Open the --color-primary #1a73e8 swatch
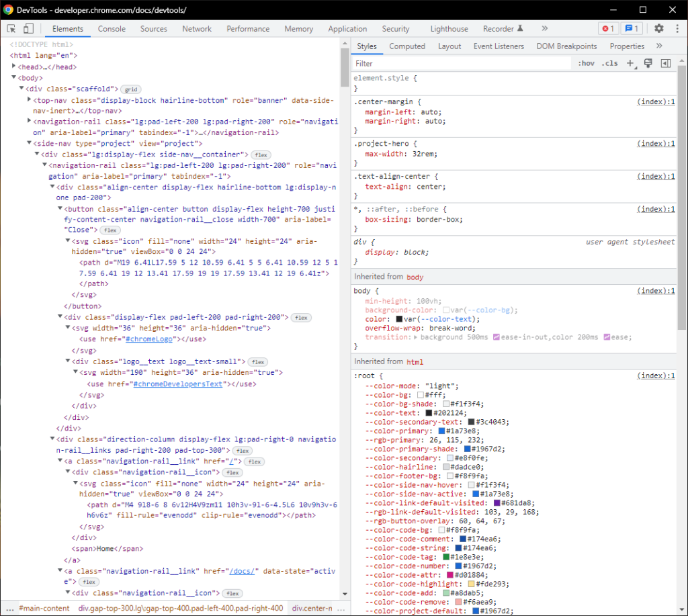The width and height of the screenshot is (688, 616). [x=442, y=431]
